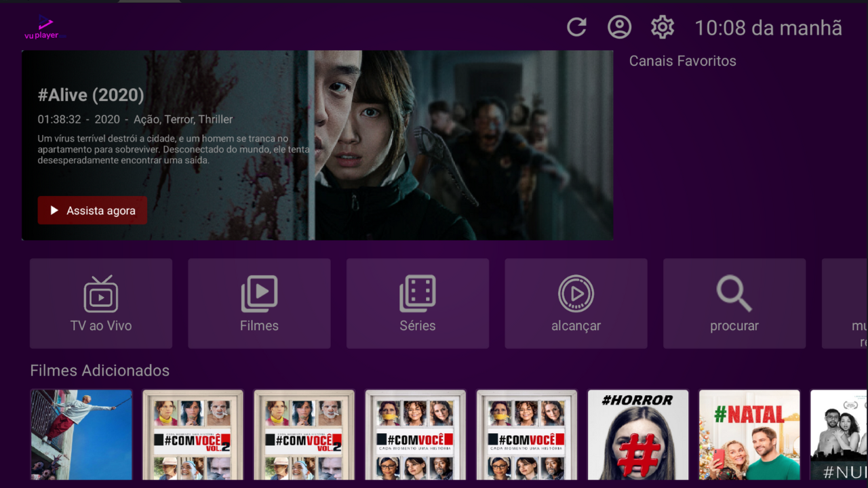Refresh the playlist using the reload icon
The image size is (868, 488).
(576, 27)
